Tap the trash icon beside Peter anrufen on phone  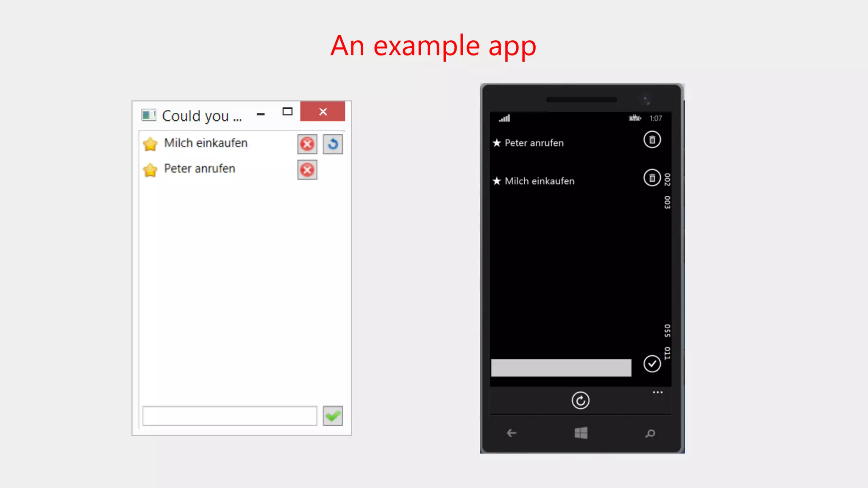pyautogui.click(x=652, y=139)
